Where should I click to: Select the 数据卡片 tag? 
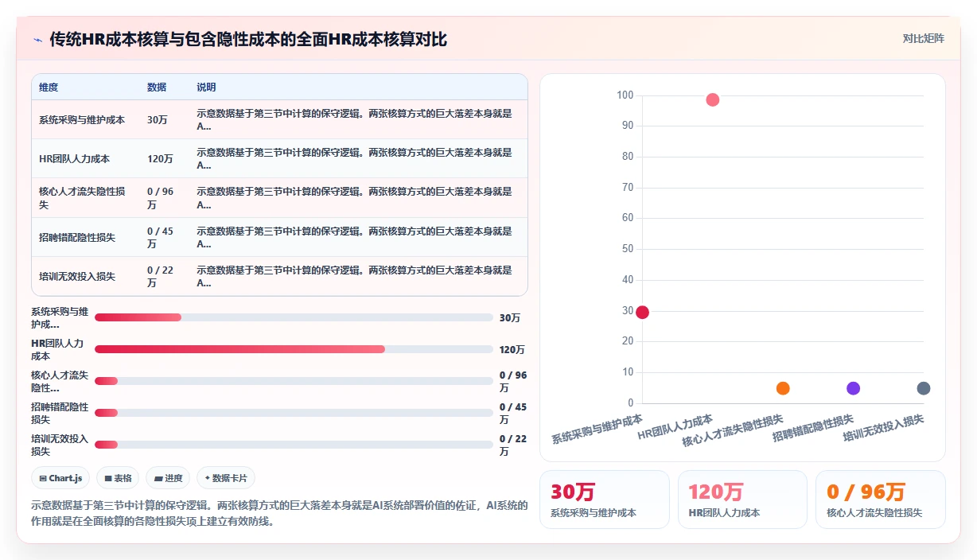(x=226, y=478)
